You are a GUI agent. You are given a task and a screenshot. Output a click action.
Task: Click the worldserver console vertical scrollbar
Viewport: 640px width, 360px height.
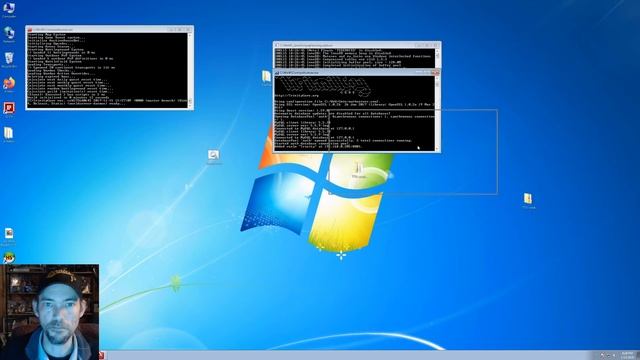pyautogui.click(x=190, y=69)
